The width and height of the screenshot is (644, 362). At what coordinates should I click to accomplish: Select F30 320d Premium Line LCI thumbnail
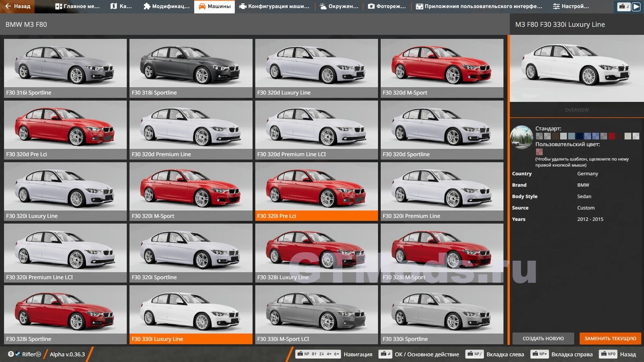[x=316, y=130]
